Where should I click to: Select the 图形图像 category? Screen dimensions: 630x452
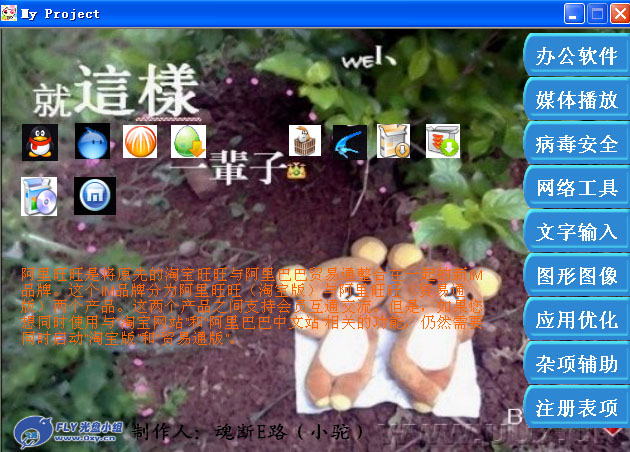coord(577,276)
